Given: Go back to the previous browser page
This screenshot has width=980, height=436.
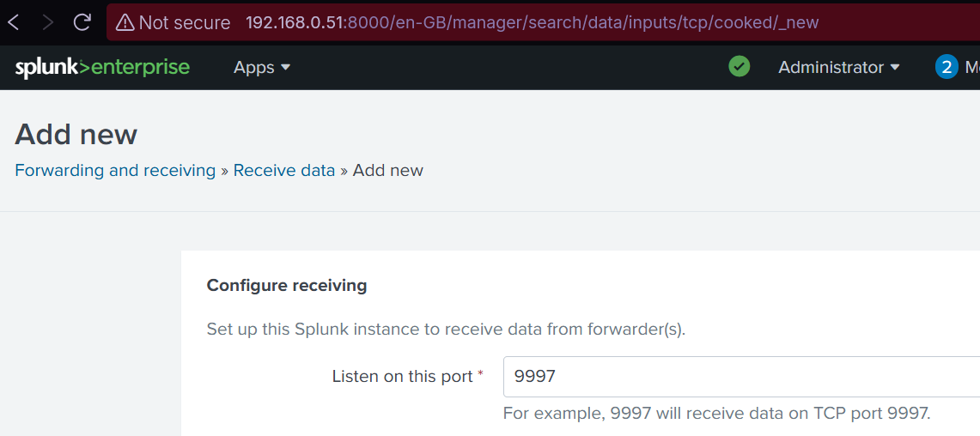Looking at the screenshot, I should pos(14,22).
